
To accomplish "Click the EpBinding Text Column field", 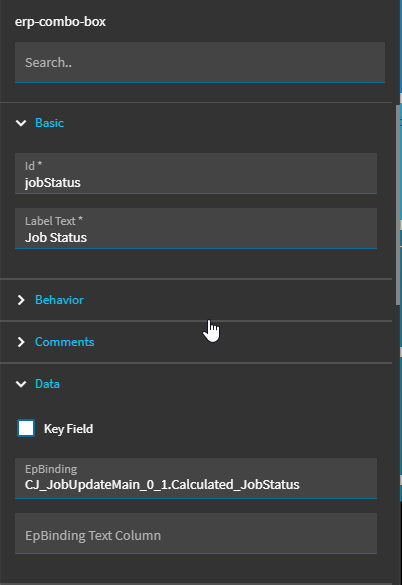I will (196, 534).
